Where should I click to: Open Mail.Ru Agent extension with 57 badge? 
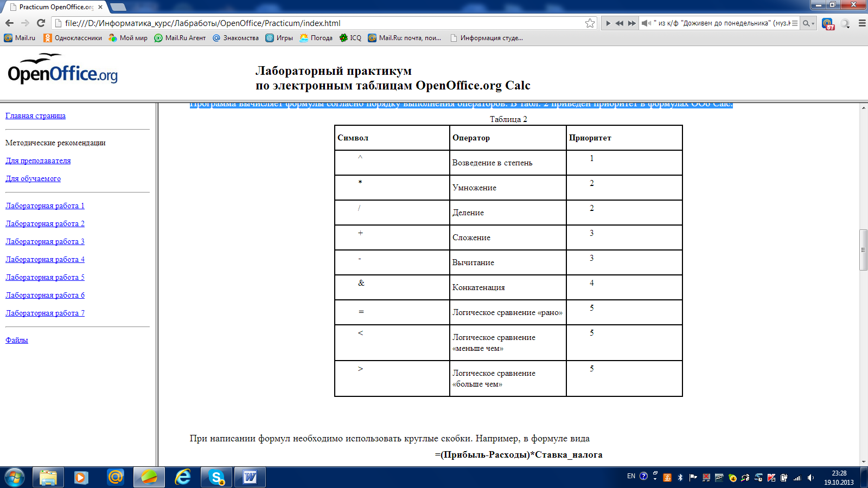click(828, 23)
